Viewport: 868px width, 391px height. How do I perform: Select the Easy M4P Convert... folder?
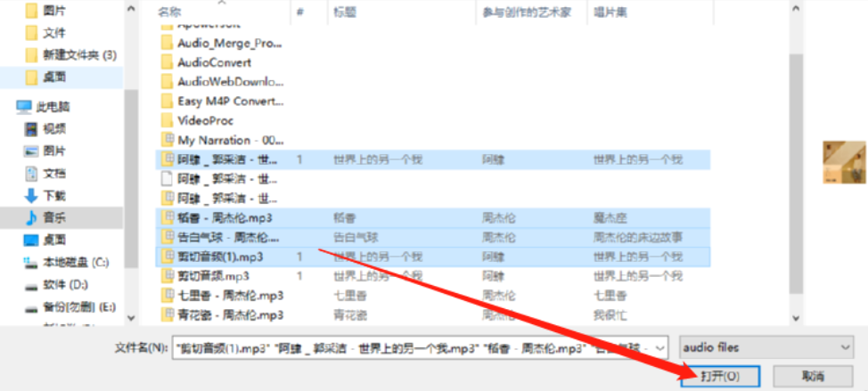[x=223, y=102]
